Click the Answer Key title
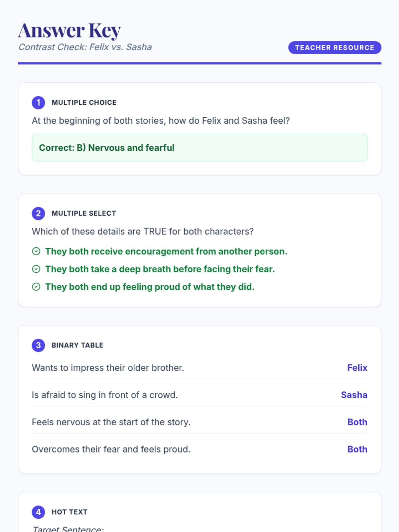The image size is (399, 532). (x=69, y=31)
